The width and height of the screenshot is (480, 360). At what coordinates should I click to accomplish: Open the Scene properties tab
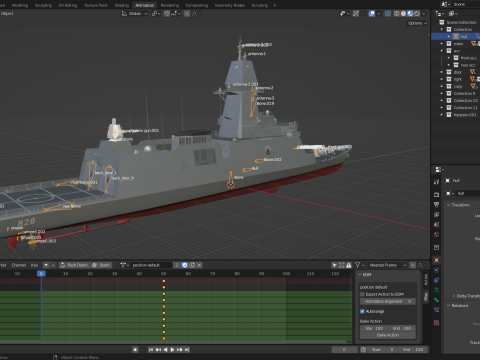point(436,224)
